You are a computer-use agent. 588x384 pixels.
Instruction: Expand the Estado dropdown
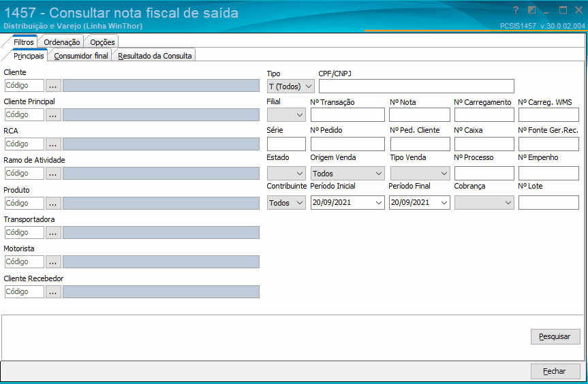click(x=286, y=173)
